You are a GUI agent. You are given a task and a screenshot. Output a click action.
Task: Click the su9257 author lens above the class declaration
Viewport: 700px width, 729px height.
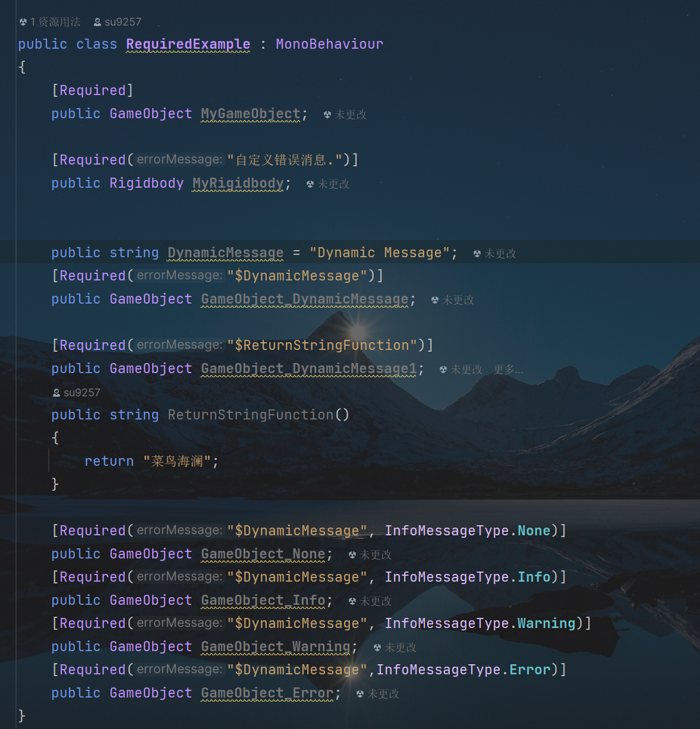[118, 22]
